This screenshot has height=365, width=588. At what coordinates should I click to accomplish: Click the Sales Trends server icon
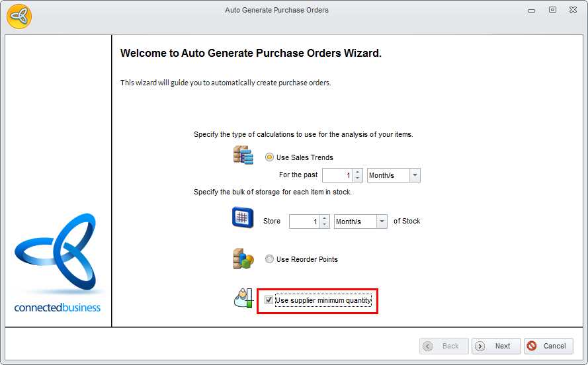(x=243, y=156)
